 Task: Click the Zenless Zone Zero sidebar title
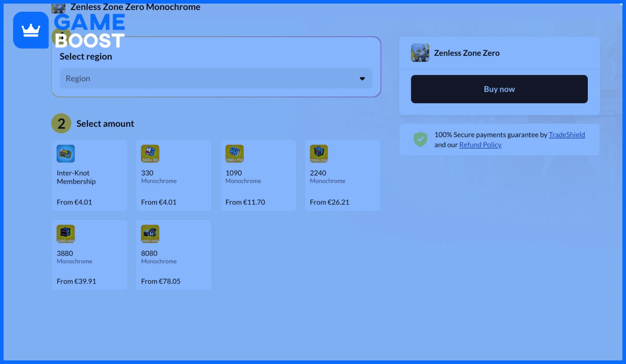[x=467, y=53]
